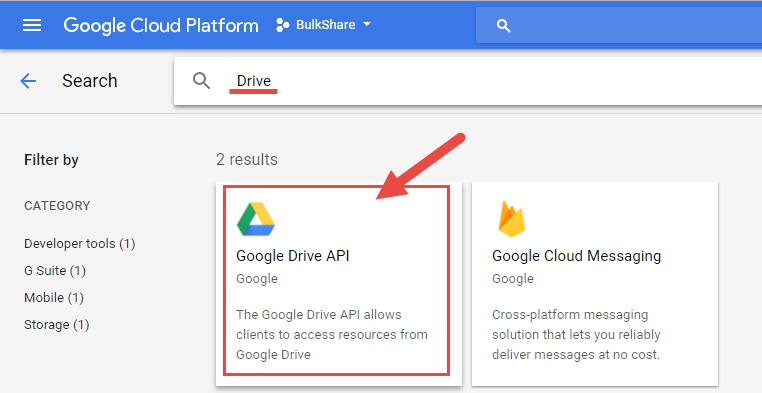Open the BulkShare project selector dropdown
The height and width of the screenshot is (393, 762).
(x=323, y=25)
